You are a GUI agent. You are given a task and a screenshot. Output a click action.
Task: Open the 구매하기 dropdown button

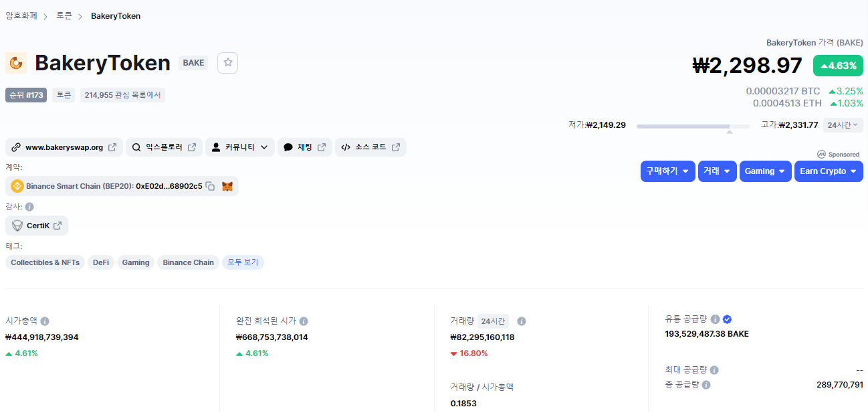pyautogui.click(x=667, y=171)
